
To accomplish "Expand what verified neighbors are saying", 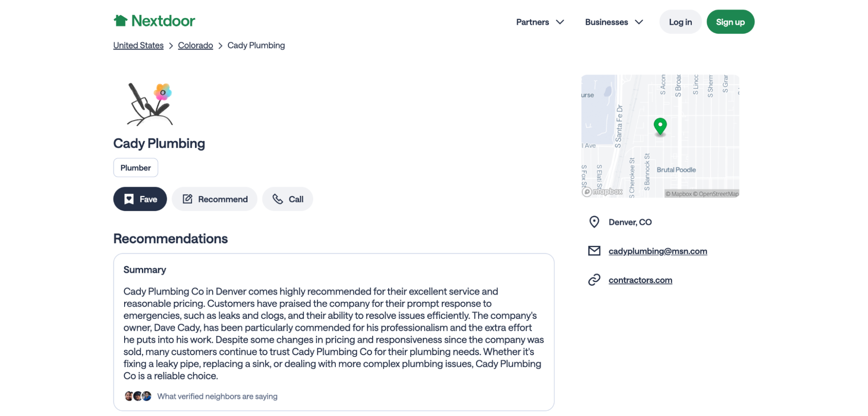I will pos(217,396).
